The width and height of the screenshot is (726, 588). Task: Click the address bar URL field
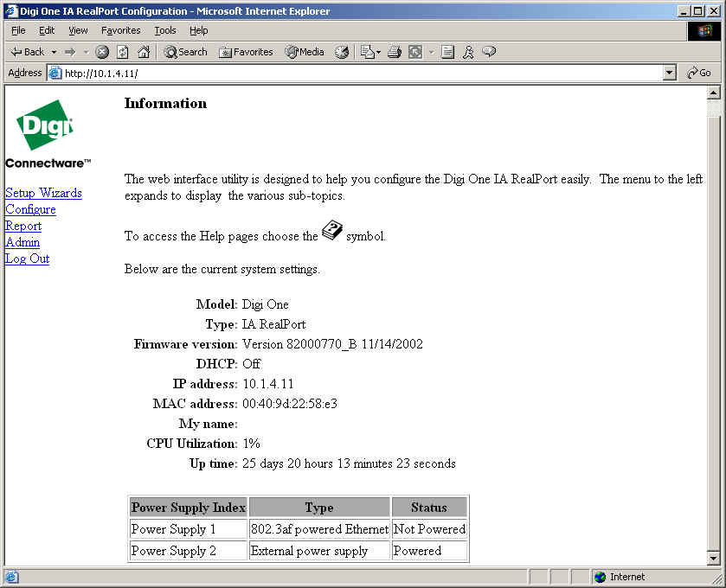(x=346, y=73)
